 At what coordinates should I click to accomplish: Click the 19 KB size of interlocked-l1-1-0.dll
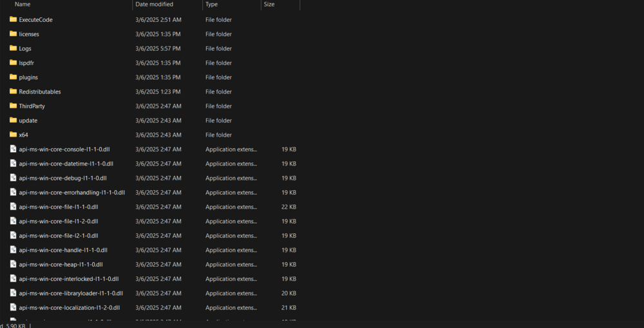(289, 278)
